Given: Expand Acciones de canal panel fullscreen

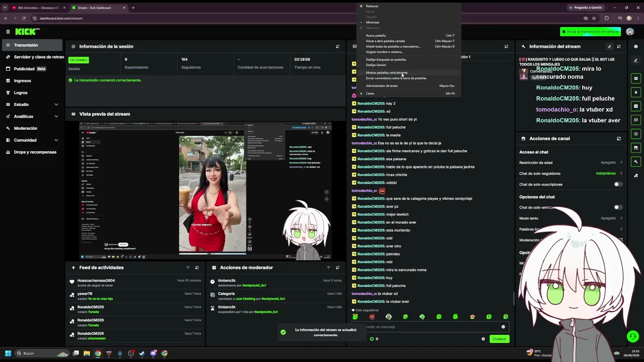Looking at the screenshot, I should pos(619,138).
